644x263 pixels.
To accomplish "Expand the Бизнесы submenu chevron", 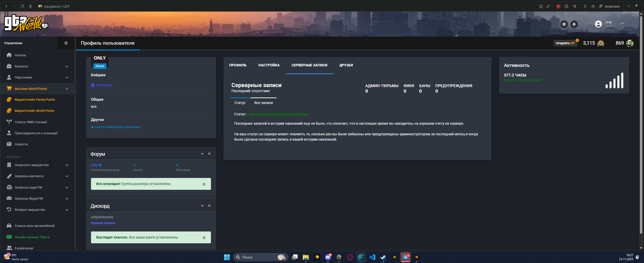I will (x=67, y=67).
